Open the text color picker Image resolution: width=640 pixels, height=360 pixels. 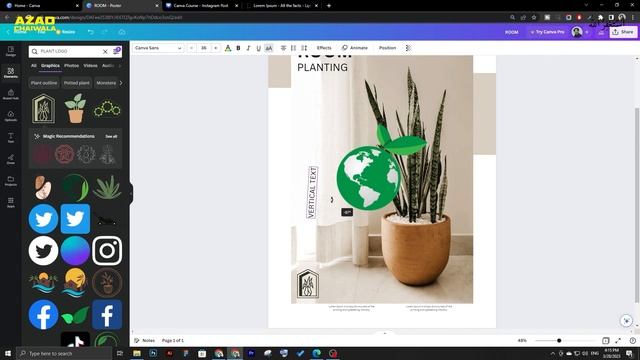tap(228, 48)
